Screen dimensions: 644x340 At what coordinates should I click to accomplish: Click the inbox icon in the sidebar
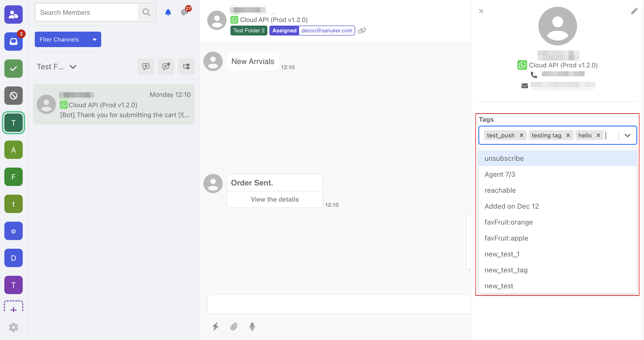pos(14,42)
